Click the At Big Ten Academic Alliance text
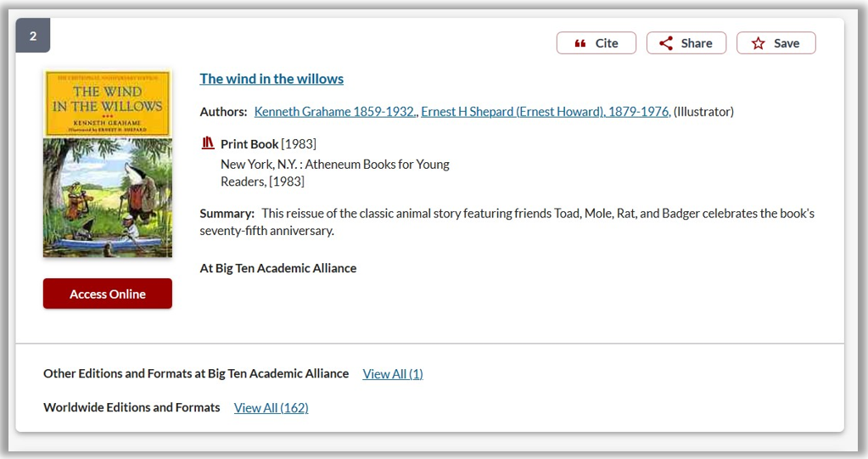This screenshot has height=459, width=868. point(278,268)
